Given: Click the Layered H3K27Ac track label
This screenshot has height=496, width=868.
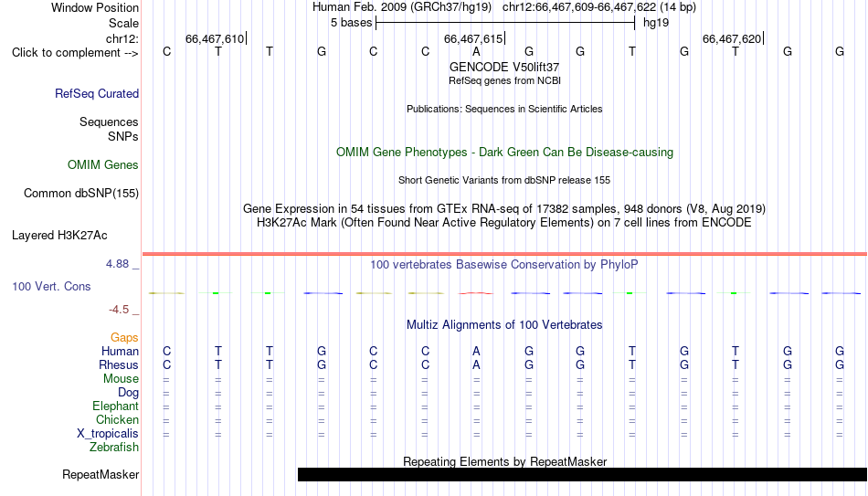Looking at the screenshot, I should tap(59, 236).
